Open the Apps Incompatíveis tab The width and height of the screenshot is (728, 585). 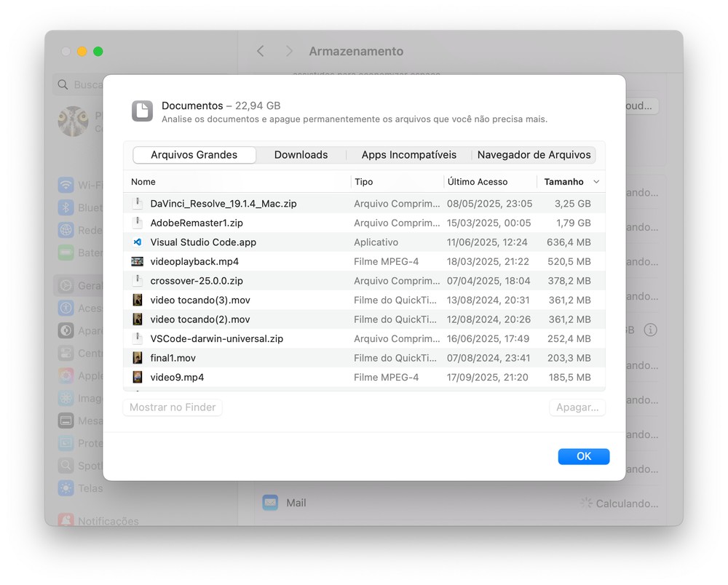click(x=408, y=155)
